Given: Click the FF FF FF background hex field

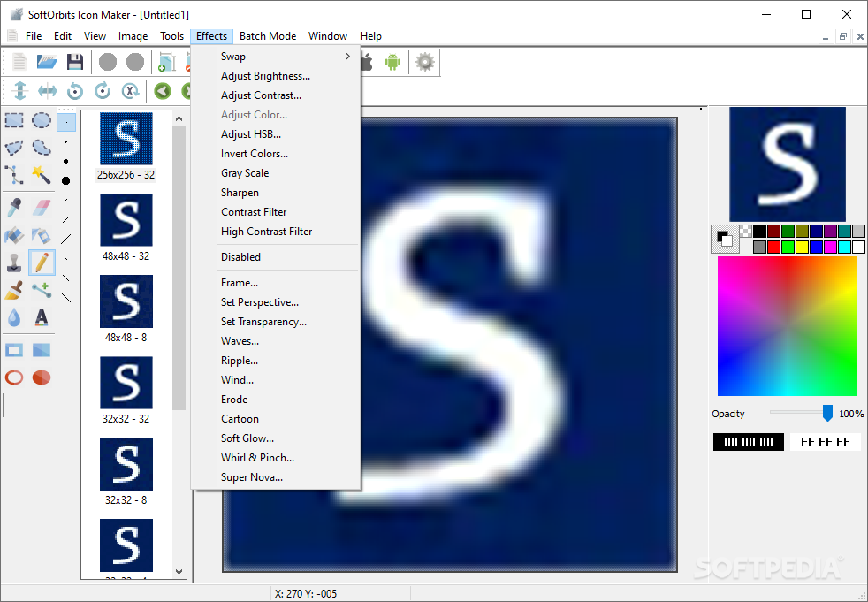Looking at the screenshot, I should click(x=826, y=442).
